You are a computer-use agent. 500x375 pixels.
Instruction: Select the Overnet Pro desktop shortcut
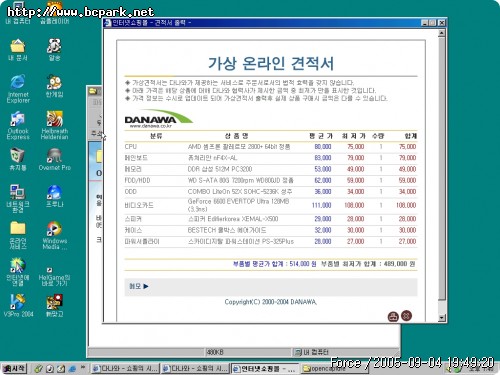tap(55, 159)
